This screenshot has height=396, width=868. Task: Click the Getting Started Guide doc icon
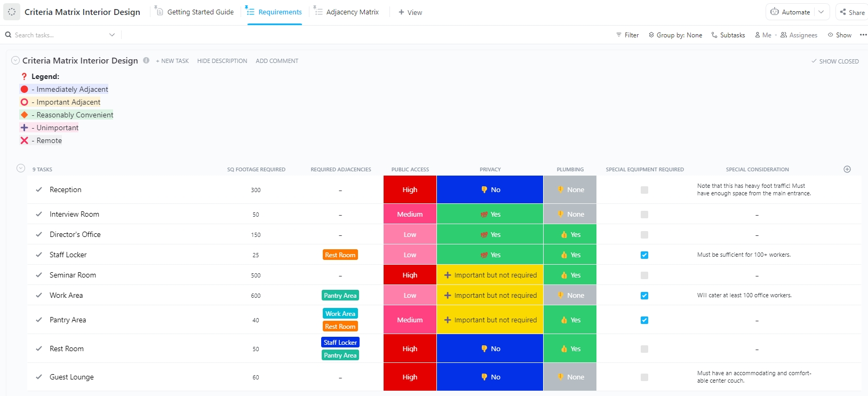coord(159,11)
